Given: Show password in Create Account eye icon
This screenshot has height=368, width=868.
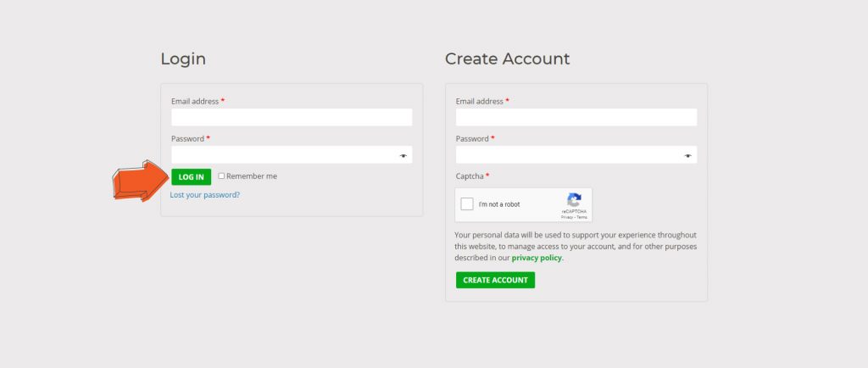Looking at the screenshot, I should click(688, 156).
